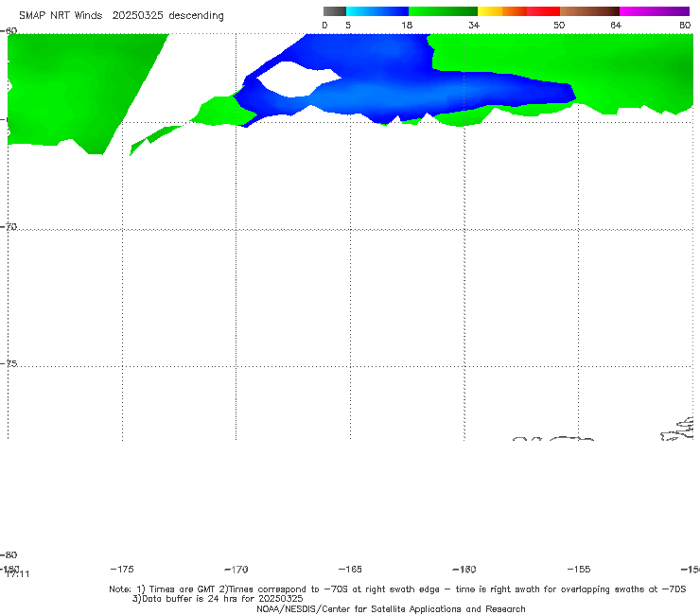
Task: Click the color bar scale label "18"
Action: [407, 25]
